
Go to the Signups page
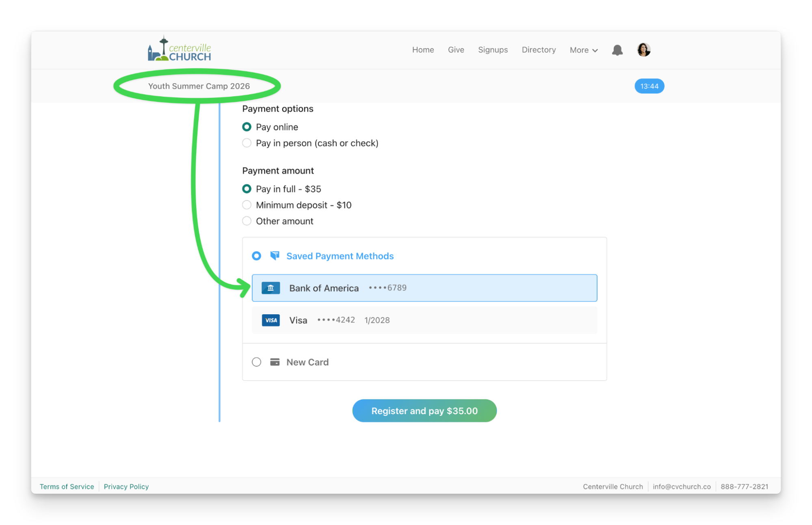(x=493, y=50)
